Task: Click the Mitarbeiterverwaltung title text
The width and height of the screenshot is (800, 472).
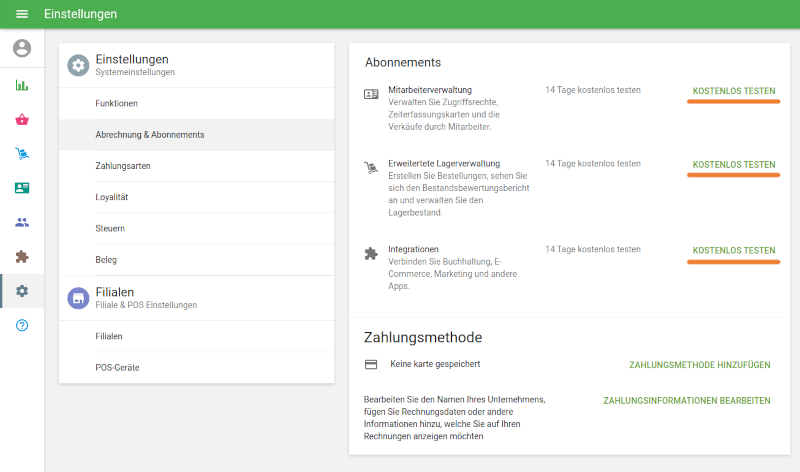Action: [430, 90]
